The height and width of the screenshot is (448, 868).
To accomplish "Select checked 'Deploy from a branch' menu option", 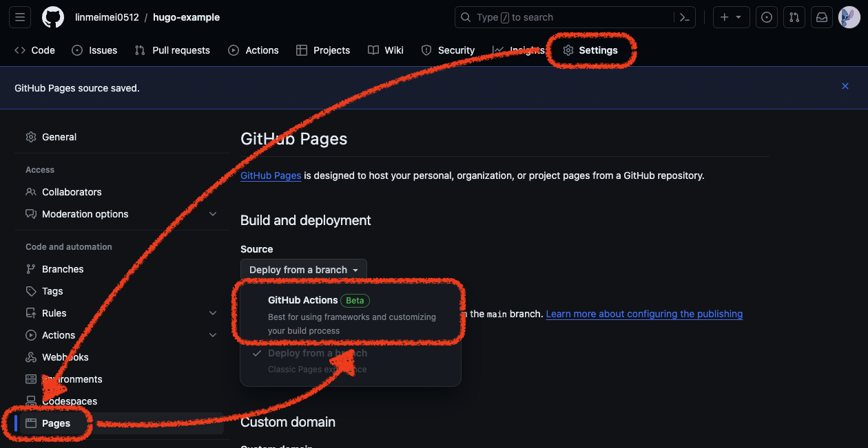I will [x=351, y=361].
